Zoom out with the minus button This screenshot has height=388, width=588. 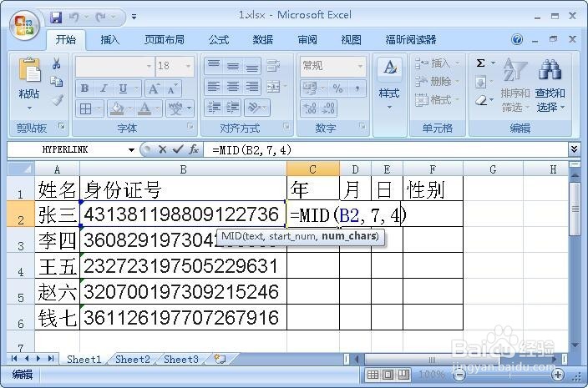point(459,375)
